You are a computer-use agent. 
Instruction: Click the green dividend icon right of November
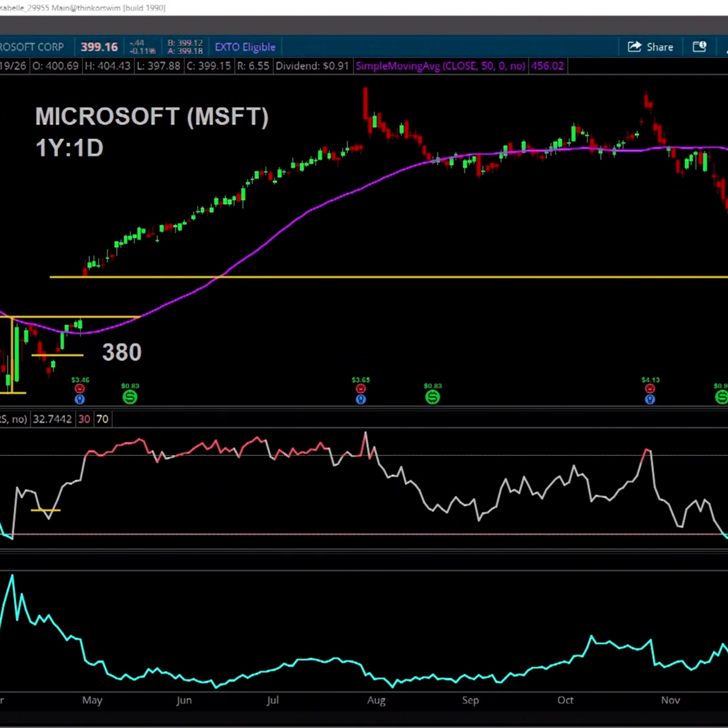(x=722, y=397)
